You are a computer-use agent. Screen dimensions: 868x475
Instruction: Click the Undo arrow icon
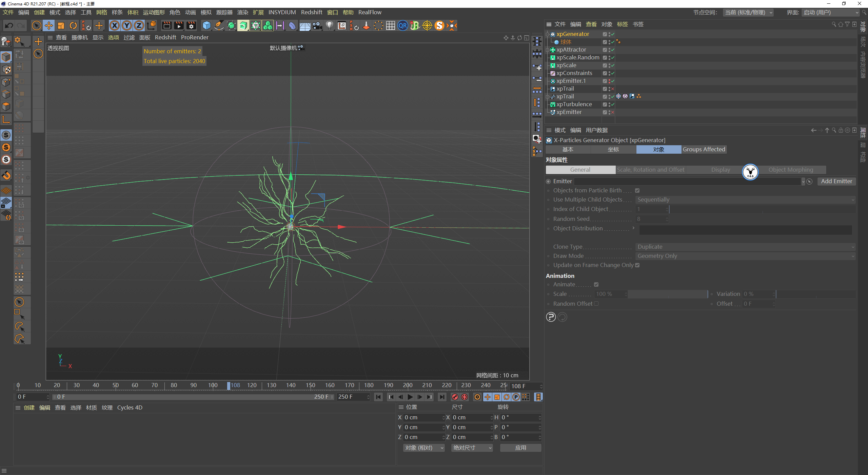(9, 25)
